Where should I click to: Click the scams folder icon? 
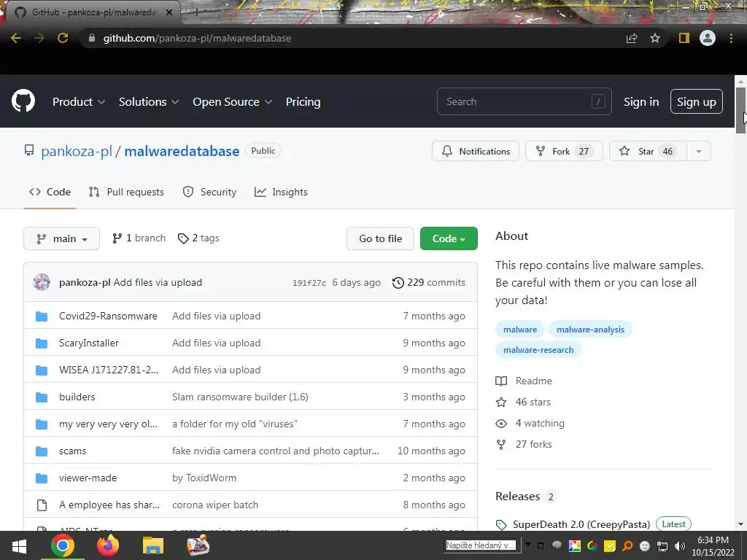42,451
